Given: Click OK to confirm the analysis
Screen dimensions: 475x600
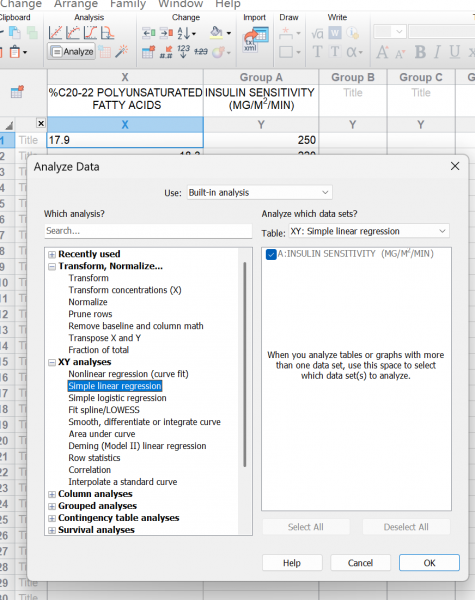Looking at the screenshot, I should [429, 563].
